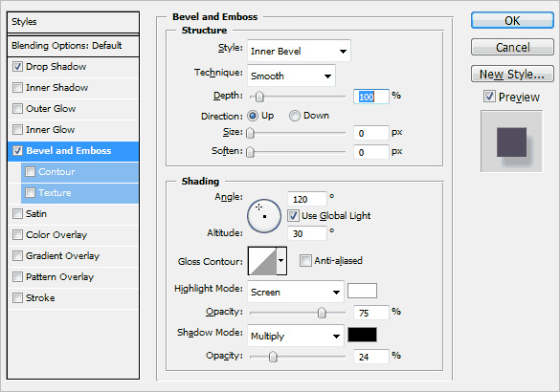
Task: Open the Style dropdown showing Inner Bevel
Action: (299, 51)
